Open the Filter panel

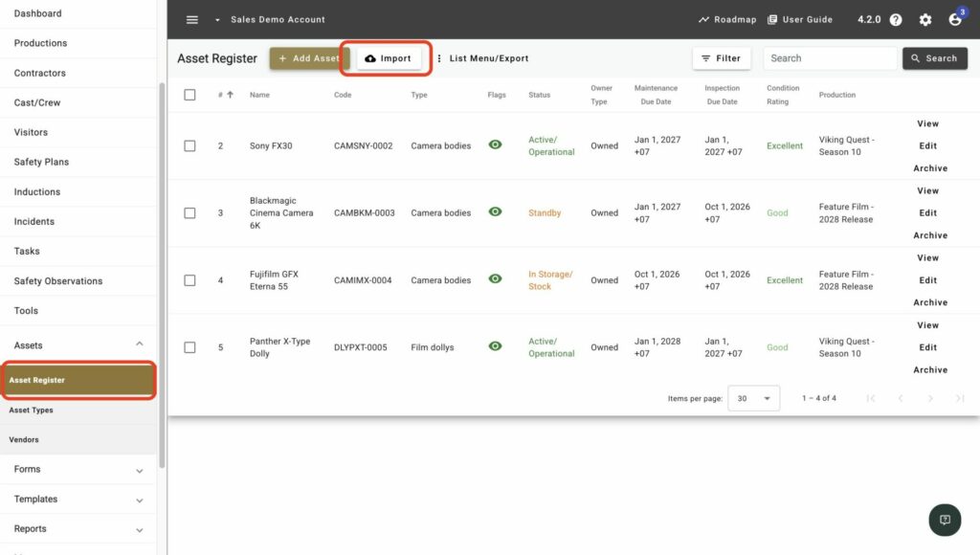pos(722,58)
